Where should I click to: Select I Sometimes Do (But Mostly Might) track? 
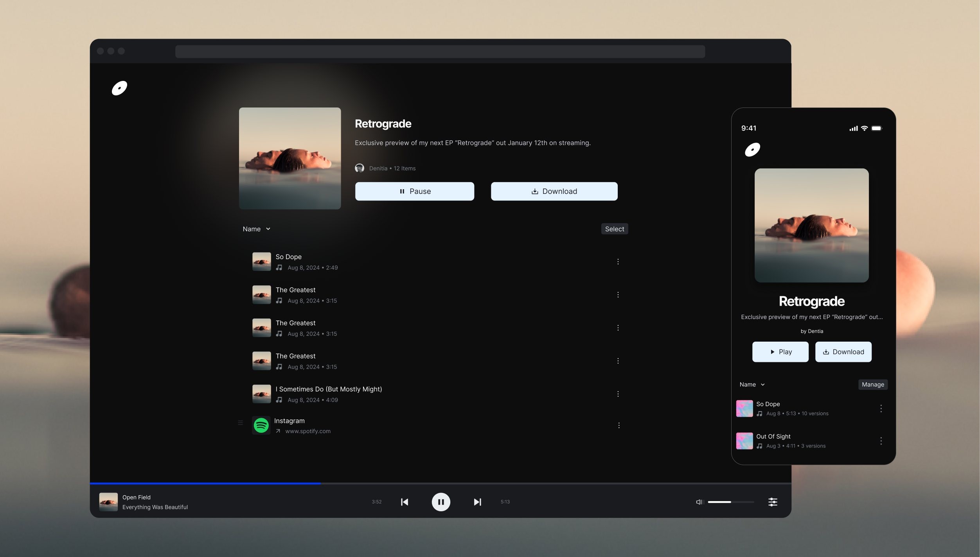click(329, 394)
